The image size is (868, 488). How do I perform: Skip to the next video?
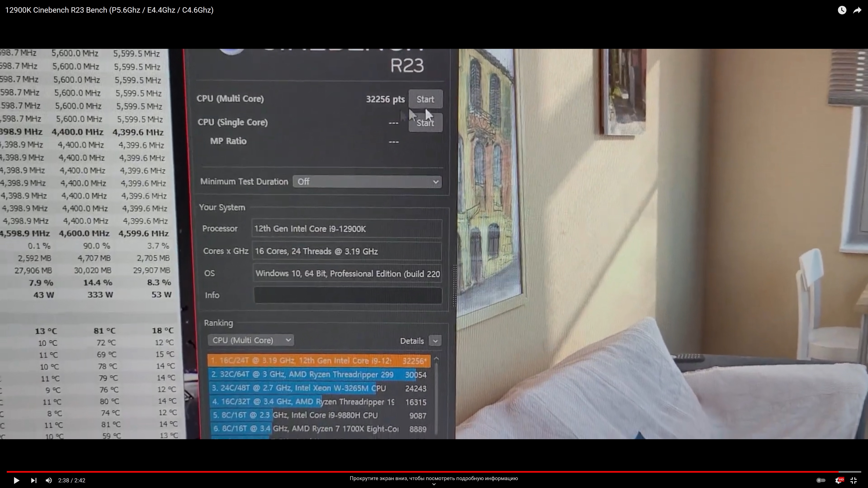(x=34, y=480)
